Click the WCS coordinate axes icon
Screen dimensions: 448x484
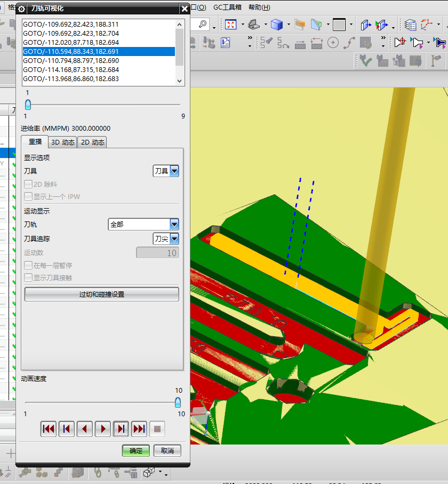tap(427, 25)
